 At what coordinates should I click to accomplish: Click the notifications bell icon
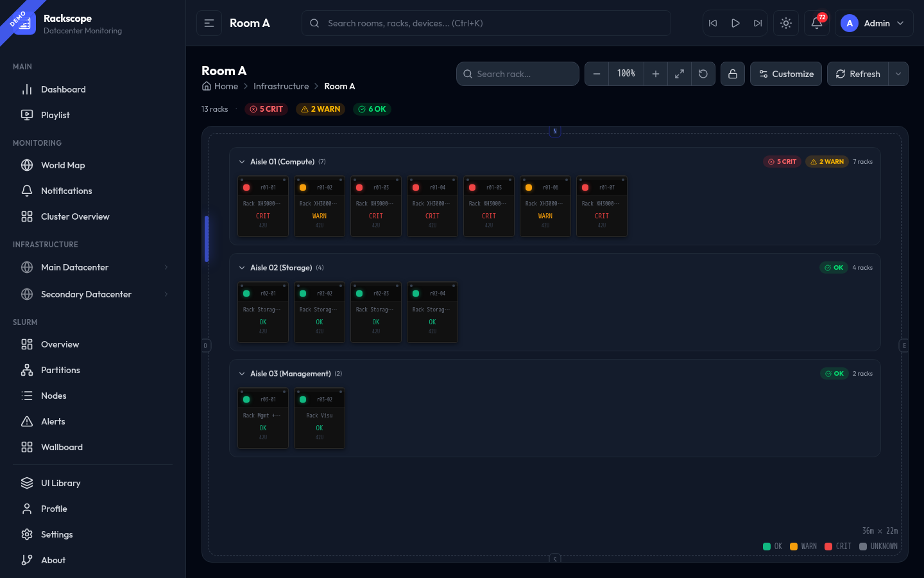pos(816,23)
